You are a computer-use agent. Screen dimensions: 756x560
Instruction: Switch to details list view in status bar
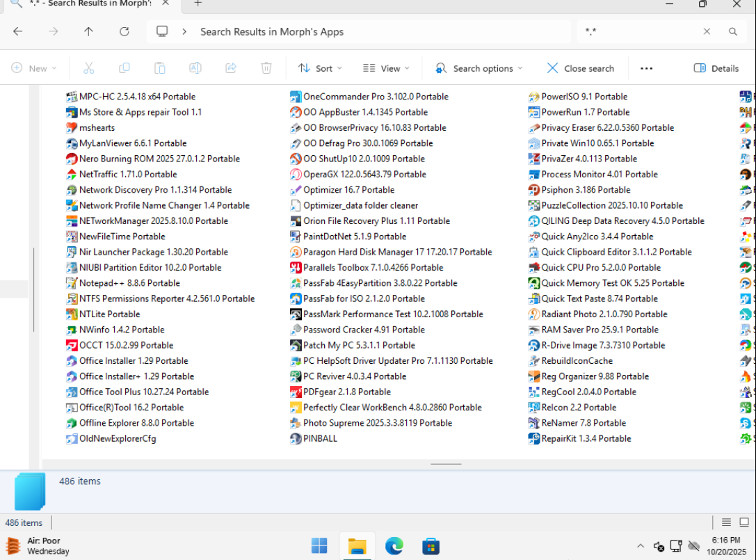(726, 522)
